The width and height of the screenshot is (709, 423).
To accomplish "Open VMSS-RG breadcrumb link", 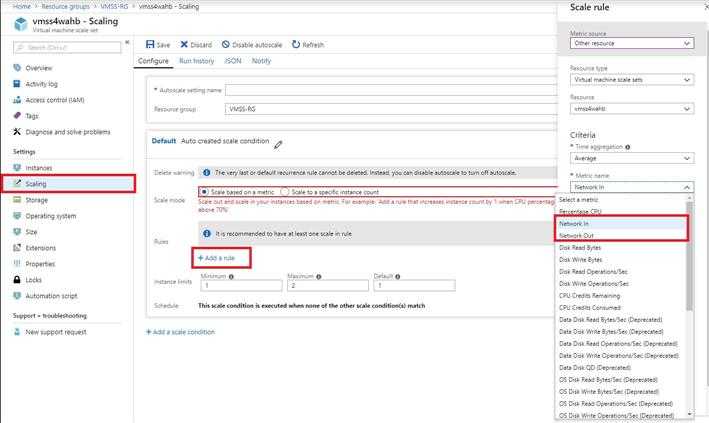I will coord(114,6).
